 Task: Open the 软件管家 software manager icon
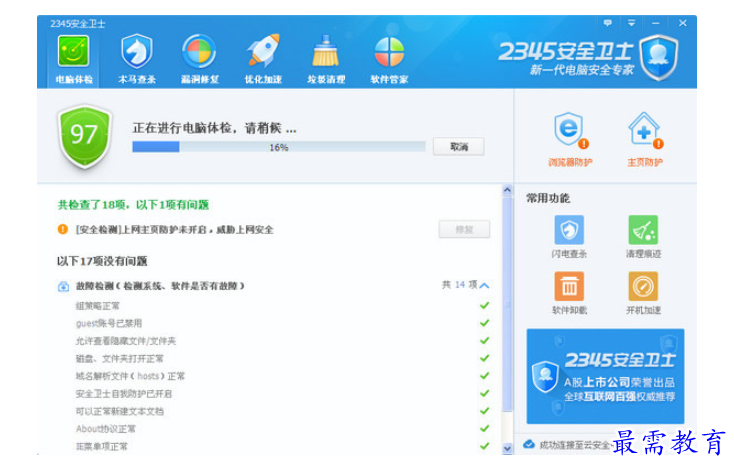389,51
